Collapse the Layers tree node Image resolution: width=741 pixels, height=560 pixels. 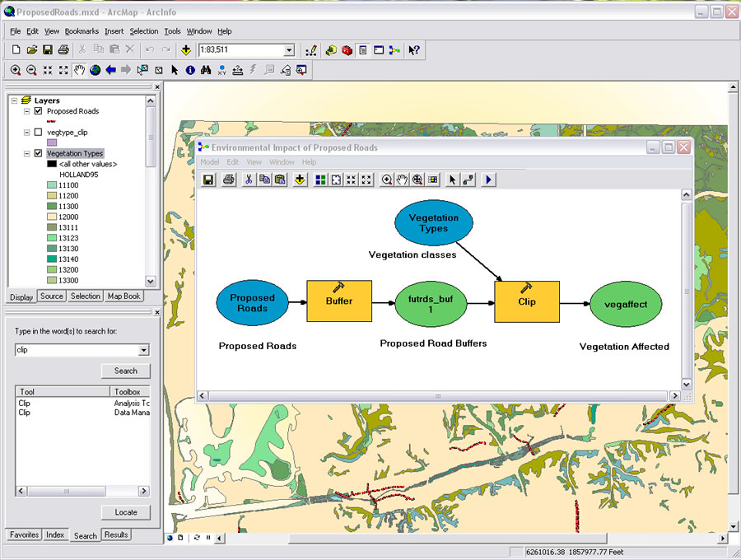14,100
